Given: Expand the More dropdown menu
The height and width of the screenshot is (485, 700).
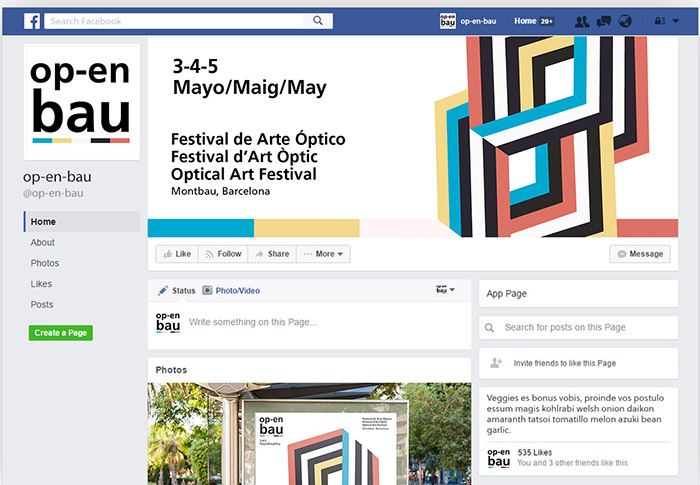Looking at the screenshot, I should 323,254.
